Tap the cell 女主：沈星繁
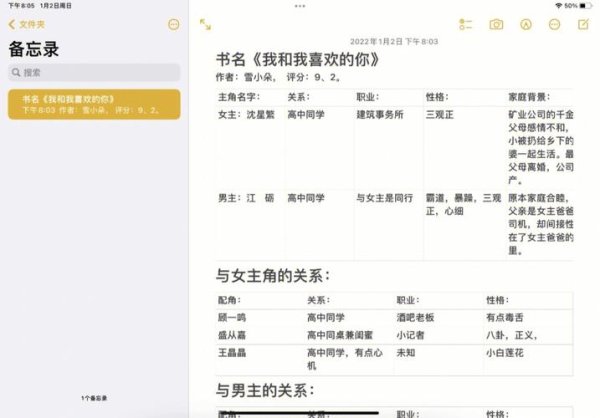Image resolution: width=600 pixels, height=418 pixels. click(246, 114)
